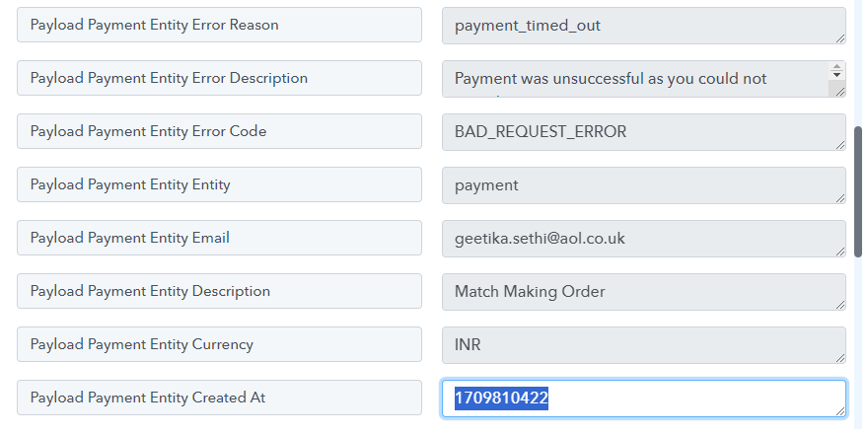
Task: Click up arrow in error description textarea scrollbar
Action: [837, 67]
